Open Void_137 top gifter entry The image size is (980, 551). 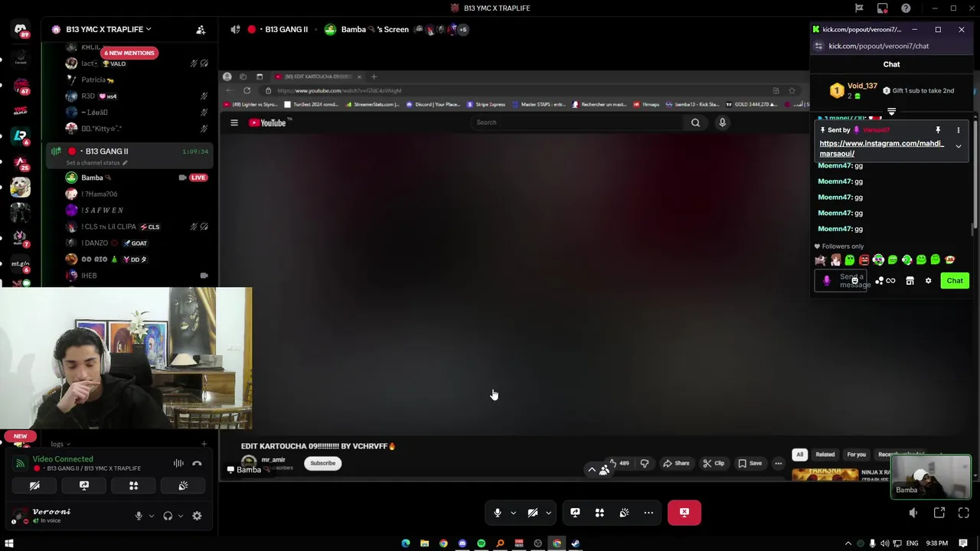click(x=854, y=90)
